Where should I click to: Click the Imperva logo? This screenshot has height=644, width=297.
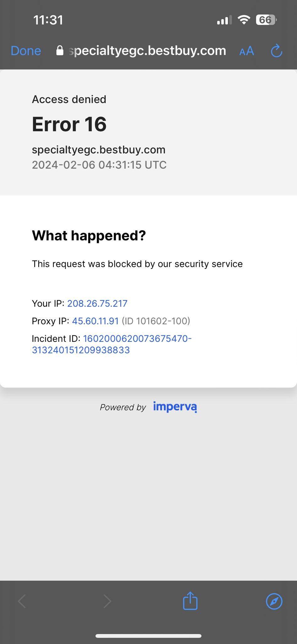coord(175,407)
